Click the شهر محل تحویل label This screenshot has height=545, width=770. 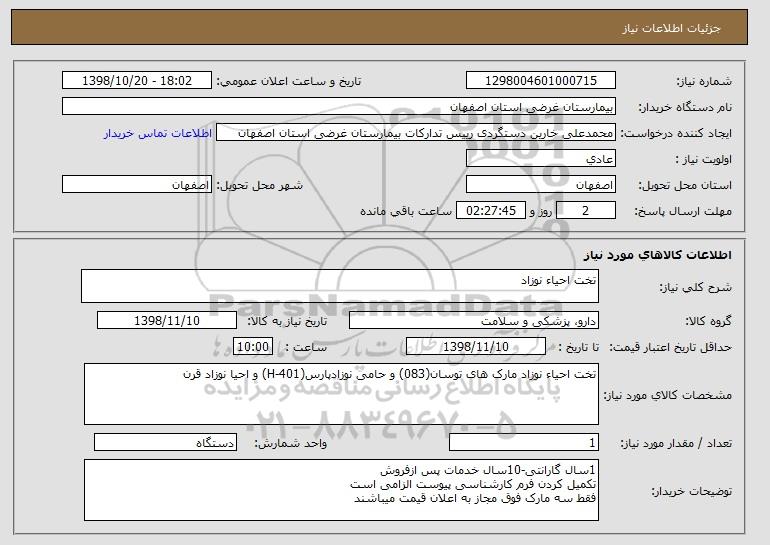pos(260,185)
